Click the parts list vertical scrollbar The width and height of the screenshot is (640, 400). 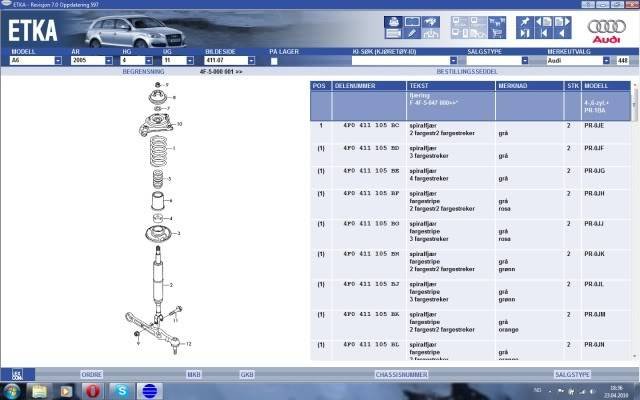tap(633, 220)
